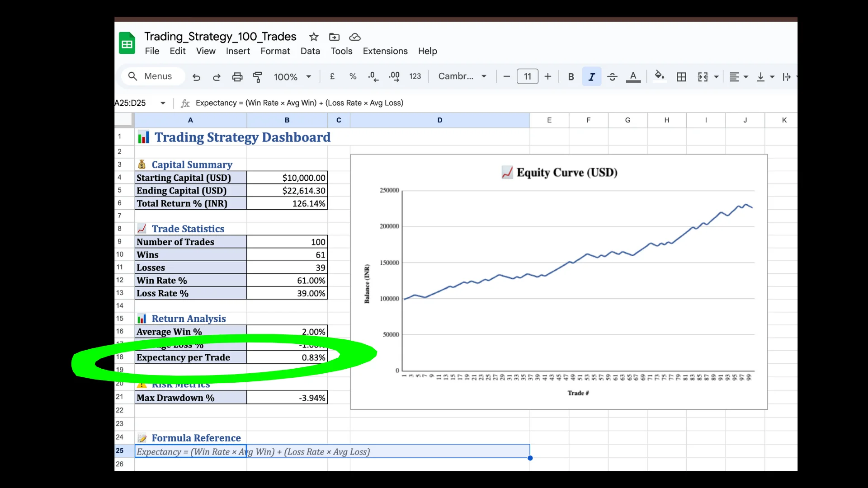Screen dimensions: 868x488
Task: Print the spreadsheet
Action: 237,77
